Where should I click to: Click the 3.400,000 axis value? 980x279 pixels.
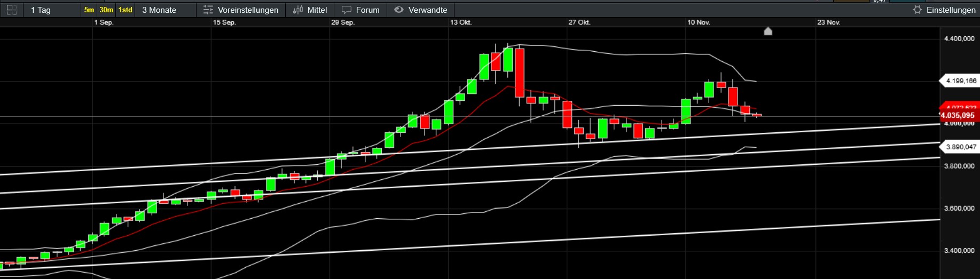(959, 250)
